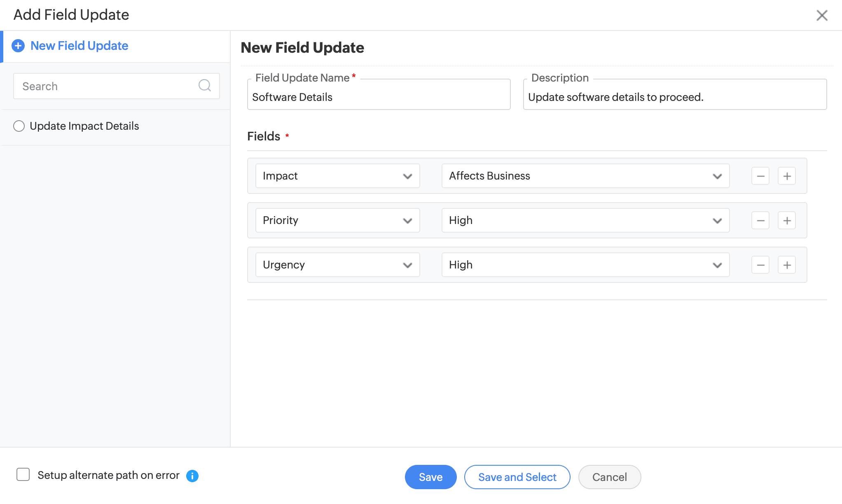Remove the Urgency field row
842x504 pixels.
[x=760, y=265]
